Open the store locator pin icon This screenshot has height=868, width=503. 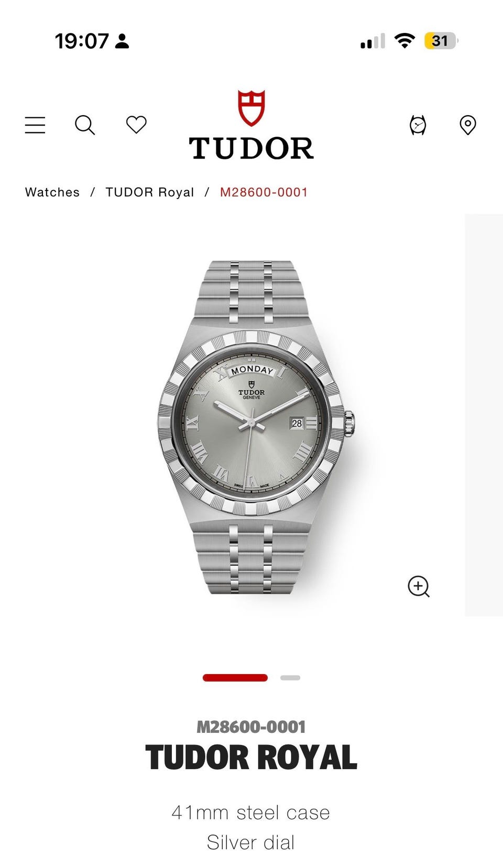pyautogui.click(x=467, y=125)
